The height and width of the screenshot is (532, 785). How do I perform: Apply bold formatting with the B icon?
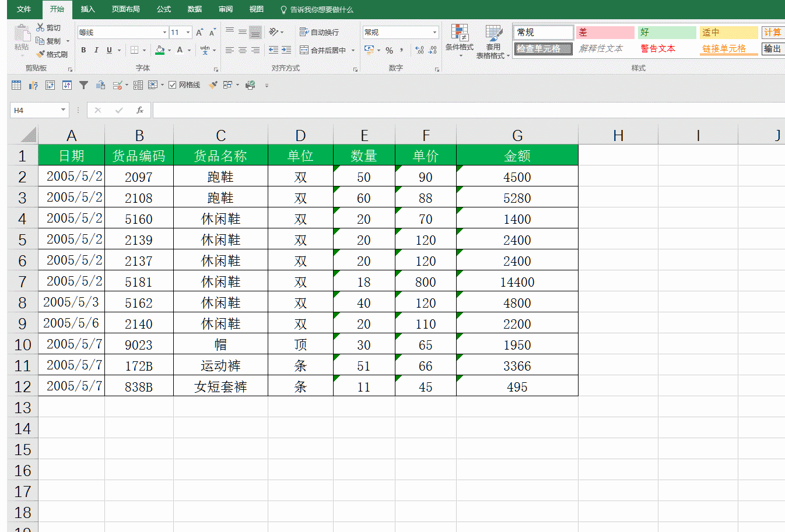pyautogui.click(x=84, y=50)
